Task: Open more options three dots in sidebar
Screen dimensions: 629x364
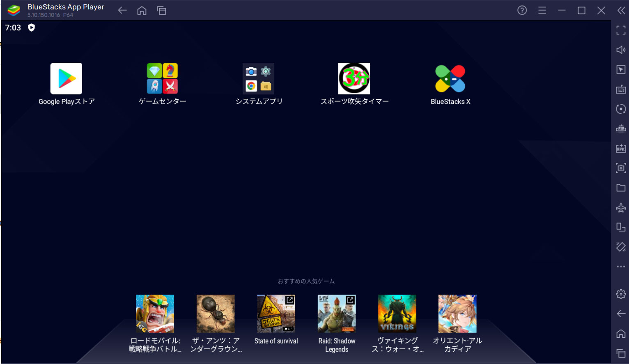Action: 621,267
